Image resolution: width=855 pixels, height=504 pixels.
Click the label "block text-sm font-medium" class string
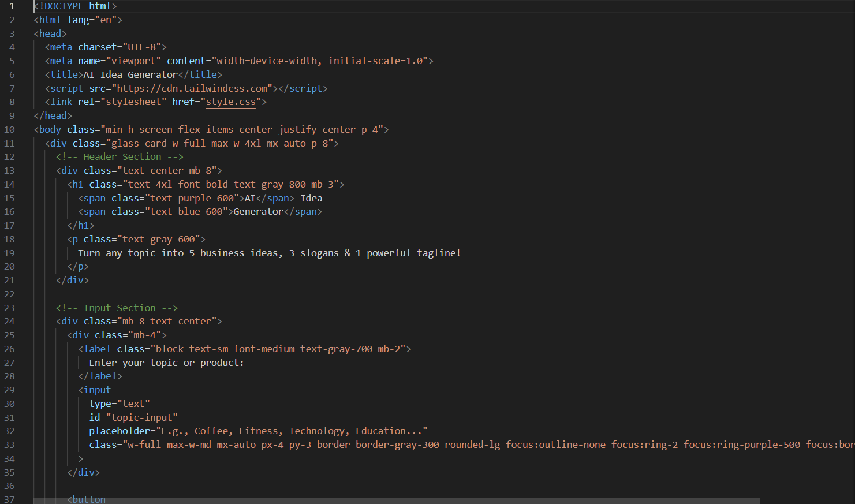278,349
